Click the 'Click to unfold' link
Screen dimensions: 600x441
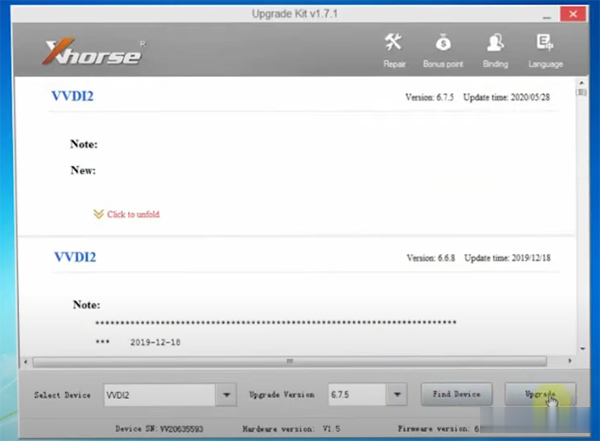tap(133, 214)
